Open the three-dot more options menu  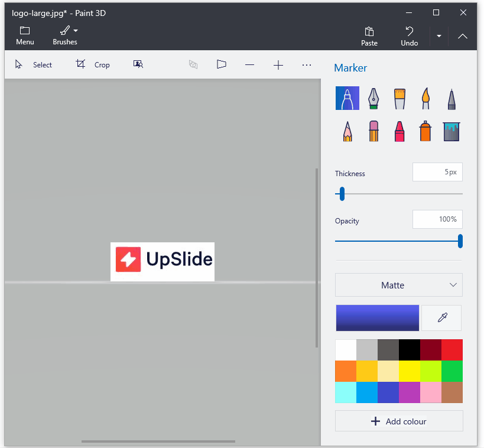pyautogui.click(x=307, y=65)
